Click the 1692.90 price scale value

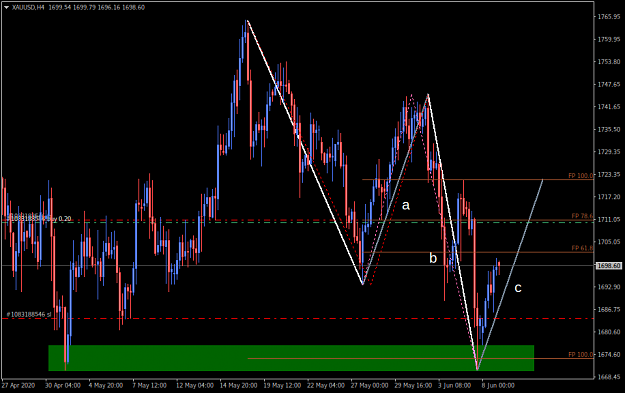pos(609,287)
